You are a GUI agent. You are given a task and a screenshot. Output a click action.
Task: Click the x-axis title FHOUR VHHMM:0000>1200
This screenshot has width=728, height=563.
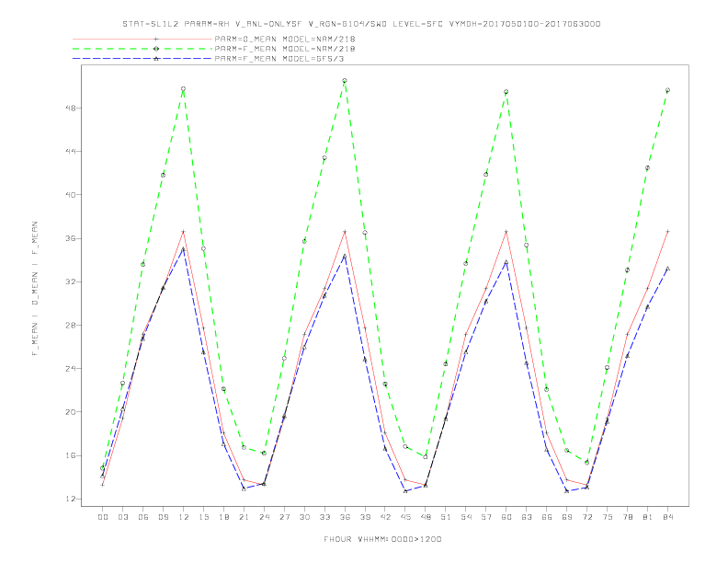click(382, 539)
